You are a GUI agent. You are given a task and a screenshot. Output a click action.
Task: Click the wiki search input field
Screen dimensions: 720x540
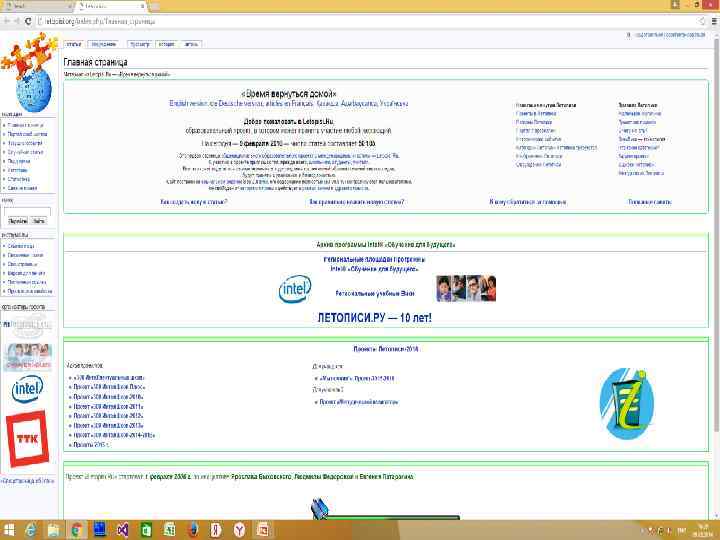(x=27, y=212)
